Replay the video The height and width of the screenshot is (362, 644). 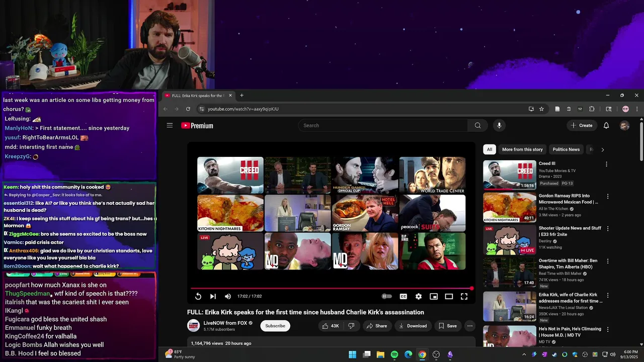pyautogui.click(x=198, y=297)
